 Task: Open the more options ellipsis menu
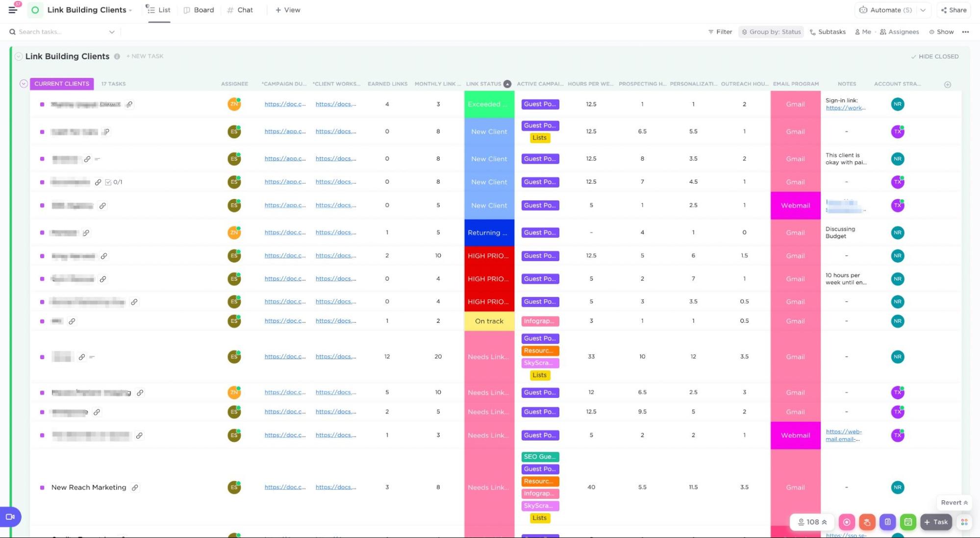[x=965, y=32]
